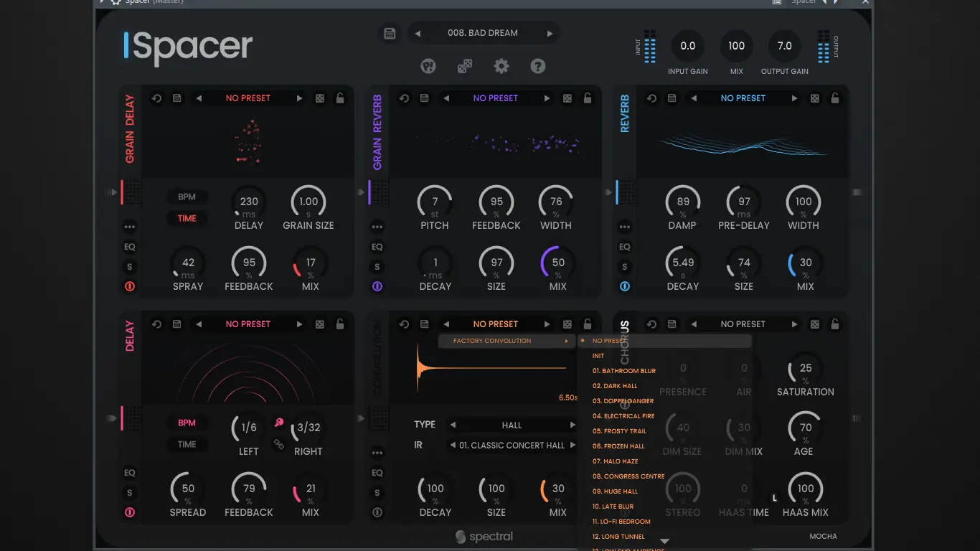Solo the Grain Reverb module
980x551 pixels.
tap(377, 267)
